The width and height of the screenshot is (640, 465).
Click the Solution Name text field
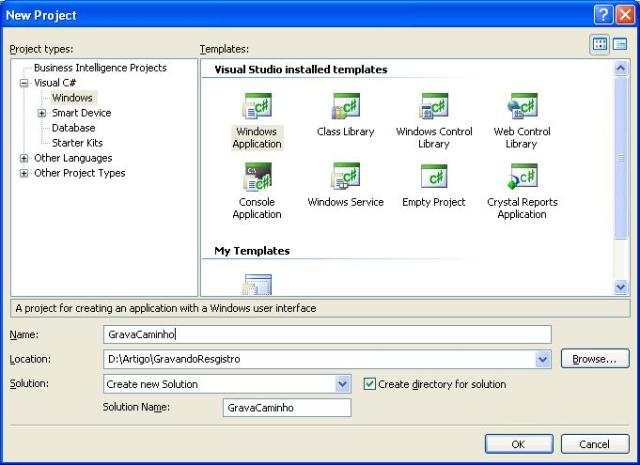point(287,408)
